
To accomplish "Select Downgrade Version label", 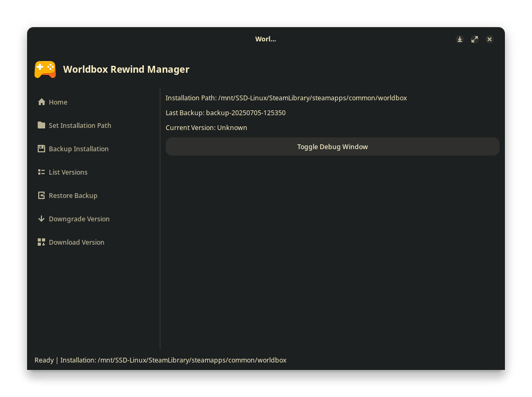I will click(80, 219).
